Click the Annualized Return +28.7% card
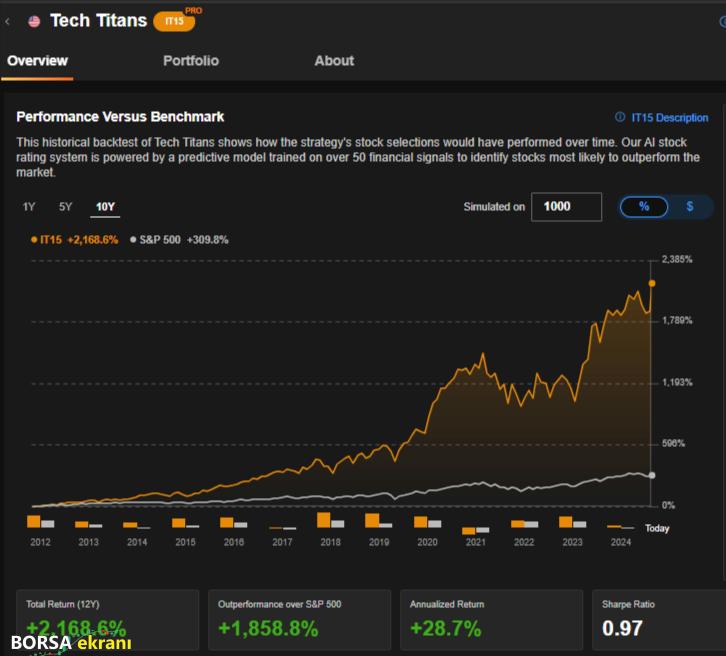The width and height of the screenshot is (726, 656). tap(491, 620)
